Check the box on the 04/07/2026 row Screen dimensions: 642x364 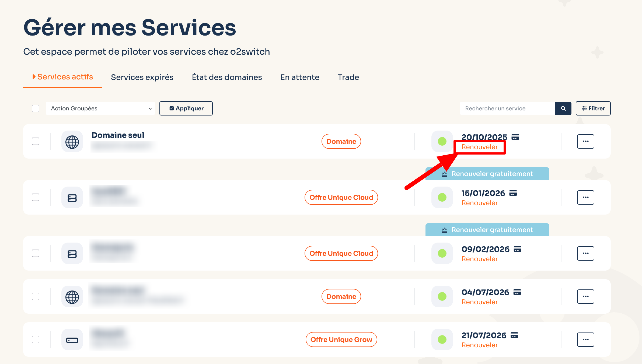tap(36, 296)
